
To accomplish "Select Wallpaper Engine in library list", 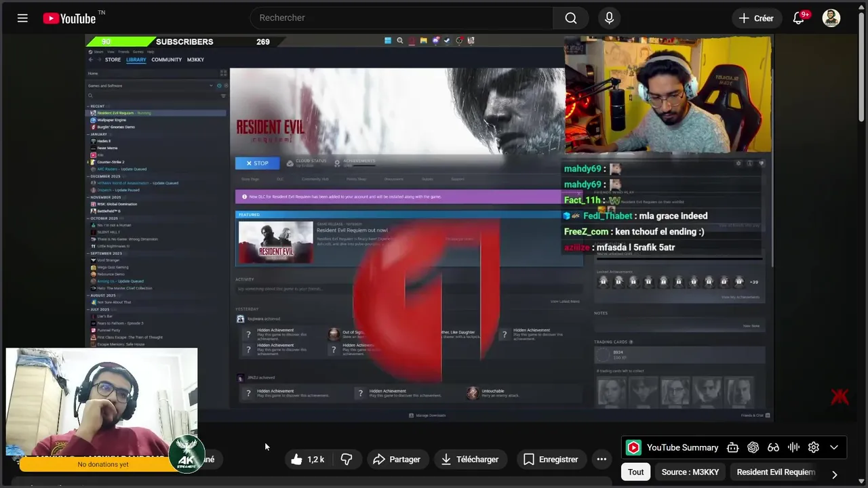I will [111, 120].
